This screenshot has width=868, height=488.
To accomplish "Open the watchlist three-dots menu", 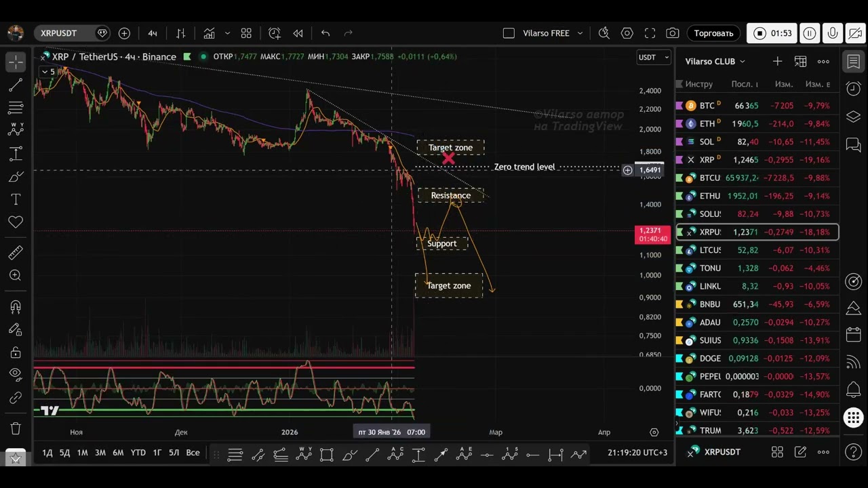I will (x=823, y=62).
